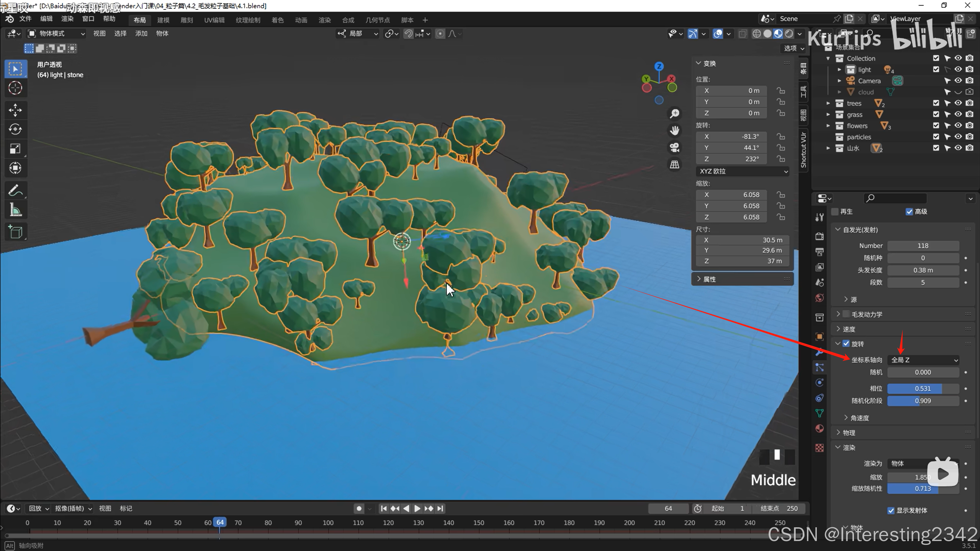Image resolution: width=980 pixels, height=551 pixels.
Task: Open the 坐标系轴向 全局 Z dropdown
Action: coord(923,360)
